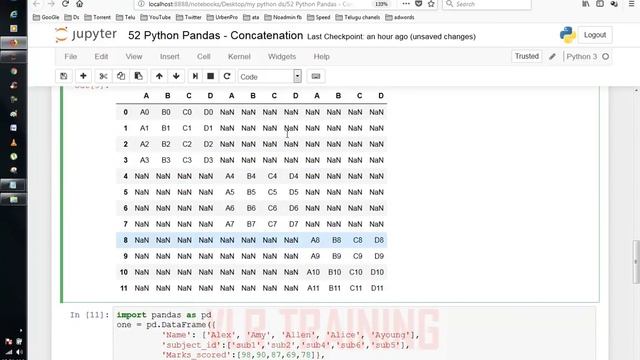
Task: Click row index 8 label
Action: click(x=125, y=240)
